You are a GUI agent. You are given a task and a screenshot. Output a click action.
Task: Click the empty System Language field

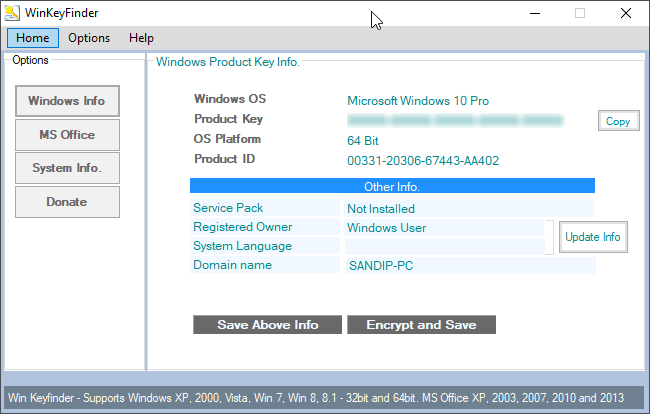(x=444, y=247)
